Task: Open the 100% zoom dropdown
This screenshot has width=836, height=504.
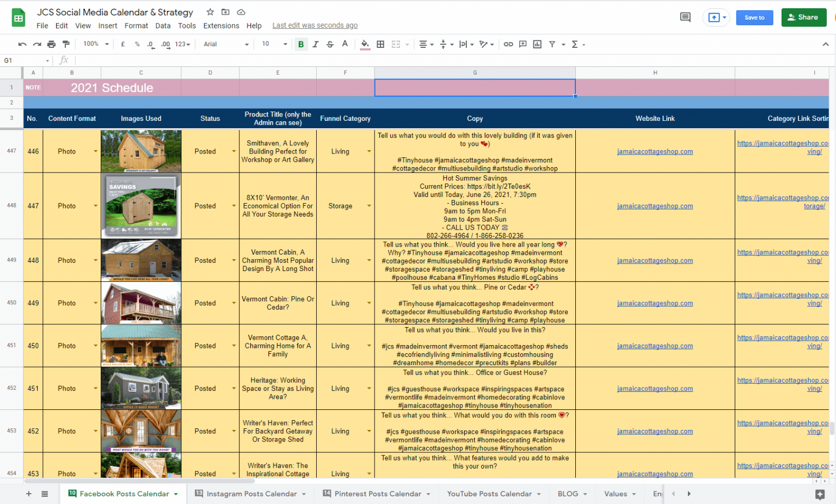Action: [96, 44]
